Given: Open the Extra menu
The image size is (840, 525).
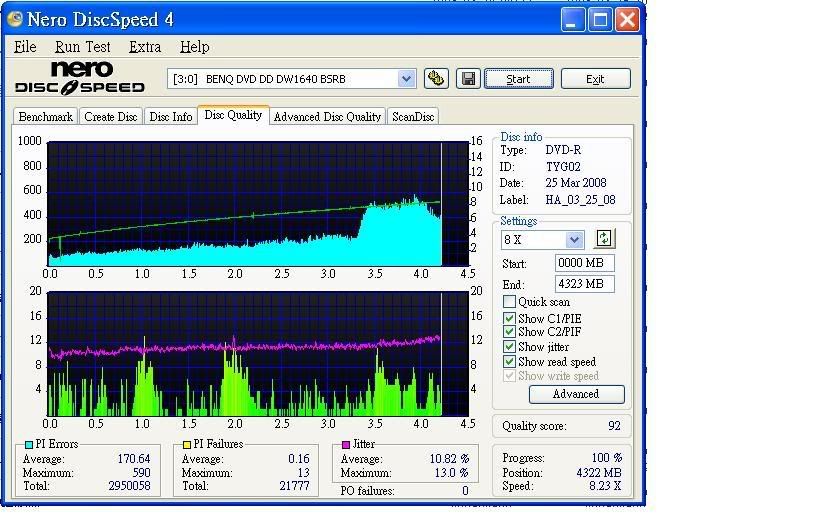Looking at the screenshot, I should (145, 47).
